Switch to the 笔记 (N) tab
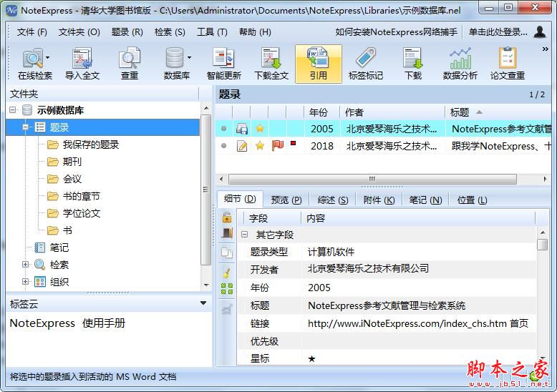 click(x=425, y=200)
